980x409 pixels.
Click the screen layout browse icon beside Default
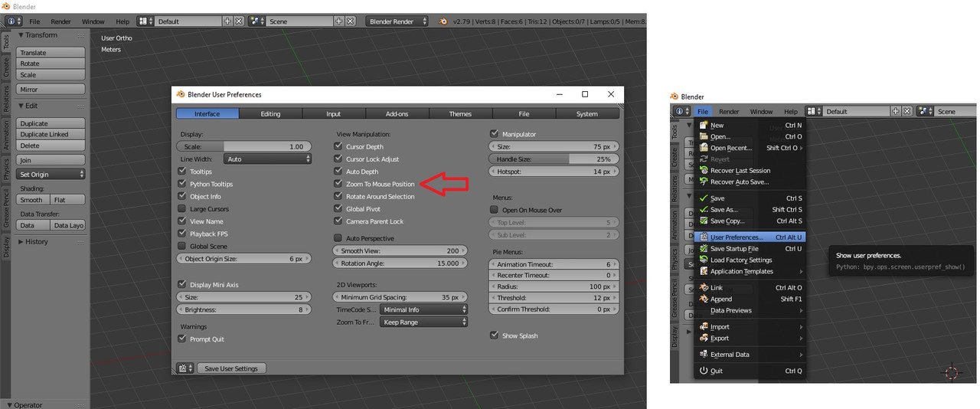[x=145, y=21]
